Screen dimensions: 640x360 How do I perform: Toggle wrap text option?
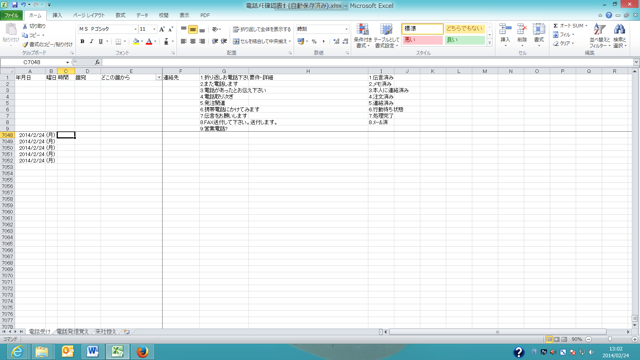262,29
